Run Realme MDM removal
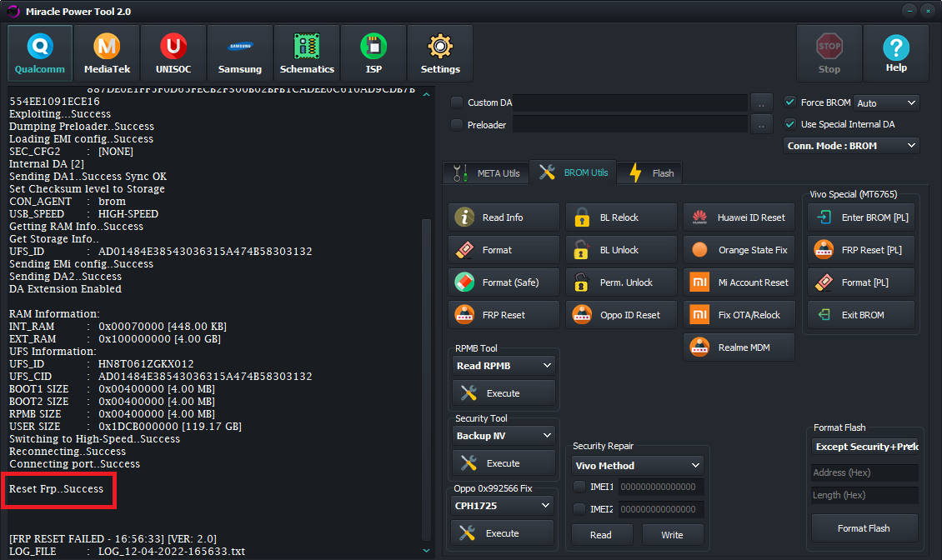Viewport: 942px width, 560px height. tap(739, 347)
